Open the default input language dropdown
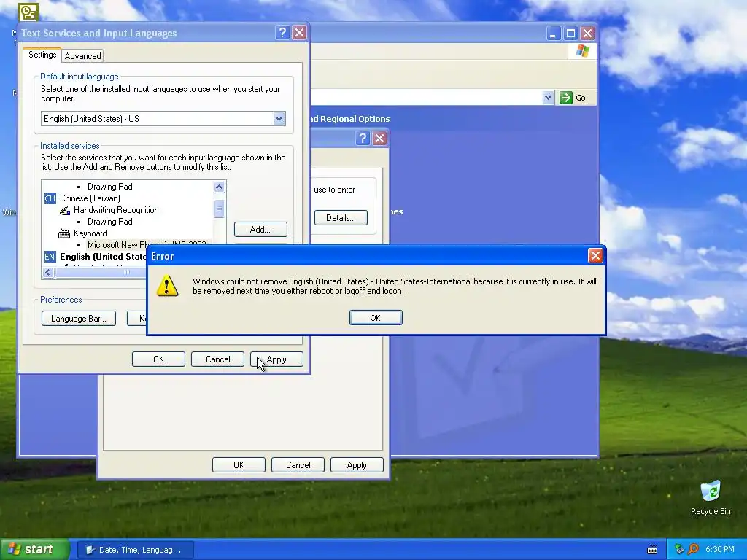The width and height of the screenshot is (747, 560). point(279,119)
